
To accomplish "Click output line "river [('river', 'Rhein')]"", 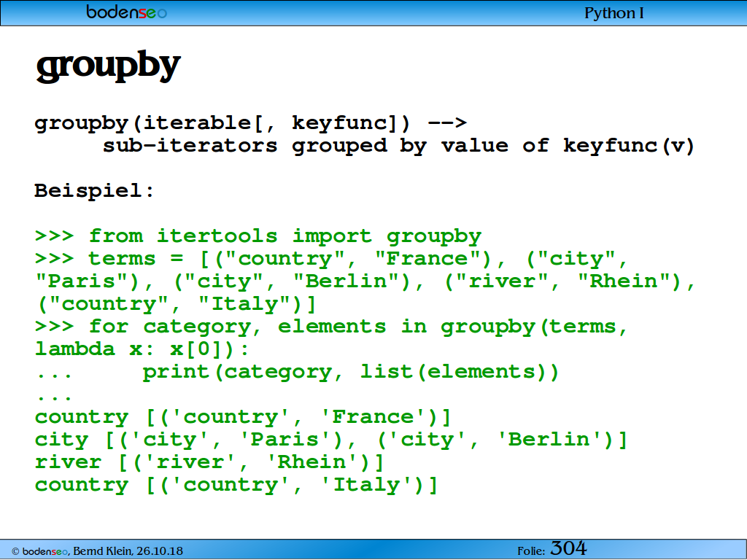I will coord(209,462).
